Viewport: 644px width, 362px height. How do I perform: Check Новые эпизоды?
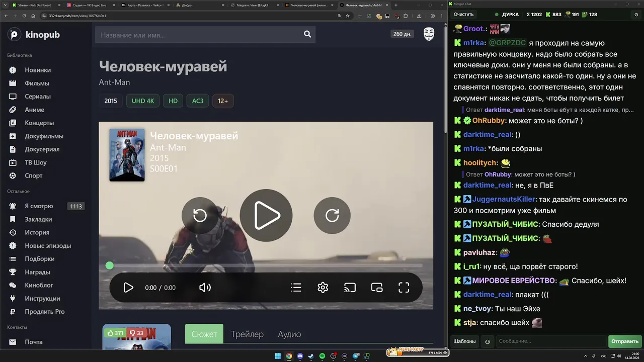48,246
